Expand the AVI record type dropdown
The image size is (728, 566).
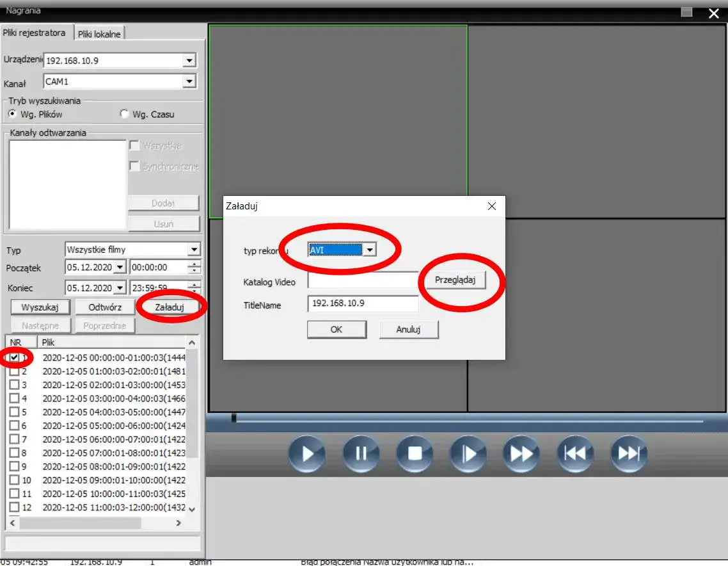tap(370, 250)
